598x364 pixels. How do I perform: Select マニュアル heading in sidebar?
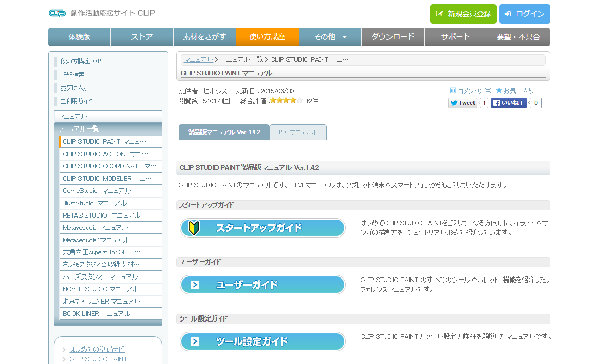pyautogui.click(x=108, y=117)
